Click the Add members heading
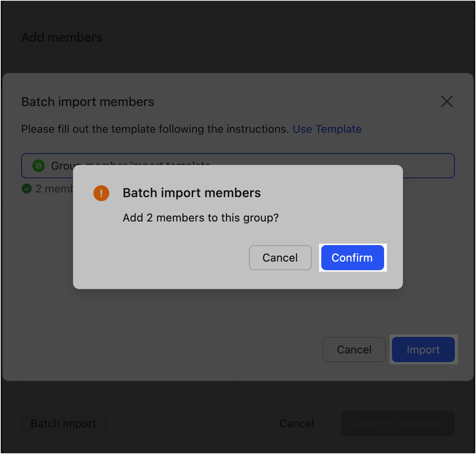The width and height of the screenshot is (476, 454). tap(62, 37)
